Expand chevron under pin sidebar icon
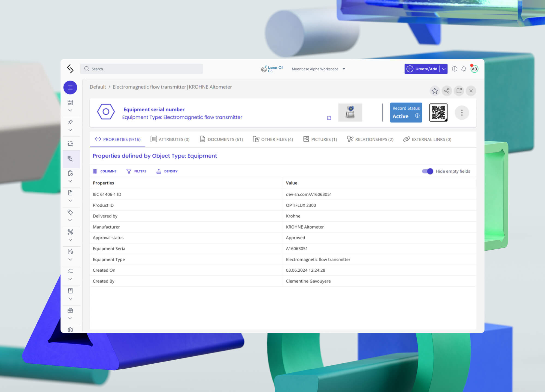 [70, 130]
